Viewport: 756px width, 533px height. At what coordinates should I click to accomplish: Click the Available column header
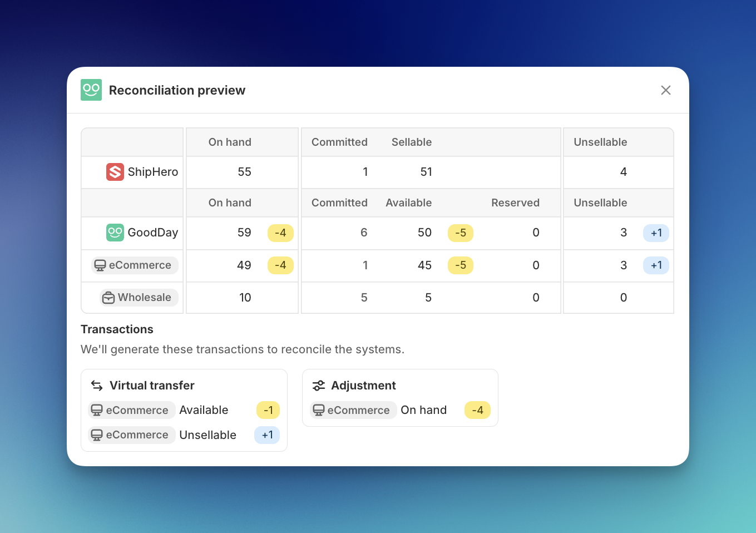coord(409,203)
